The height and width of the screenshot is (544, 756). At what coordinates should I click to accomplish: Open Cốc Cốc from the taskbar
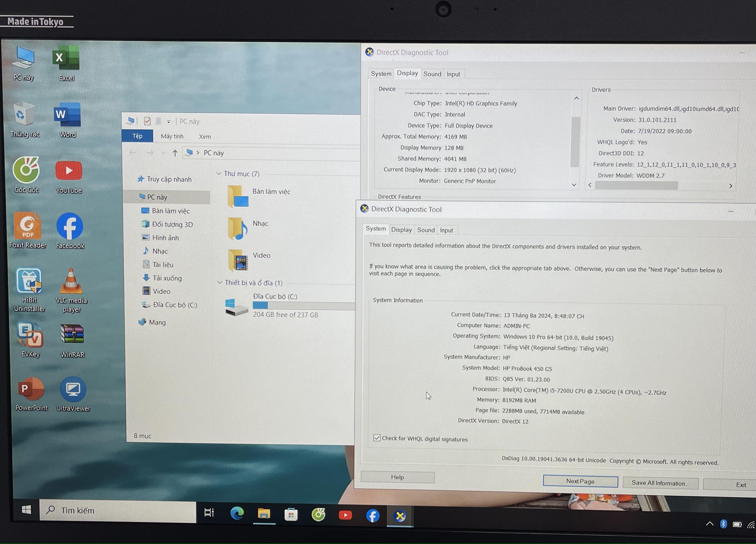[318, 515]
